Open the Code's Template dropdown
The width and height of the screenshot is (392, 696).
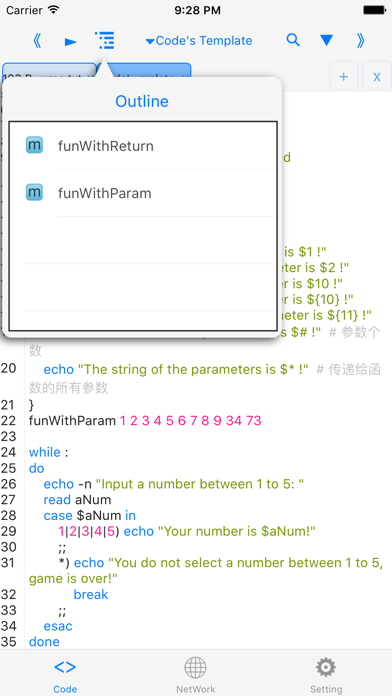pyautogui.click(x=199, y=41)
